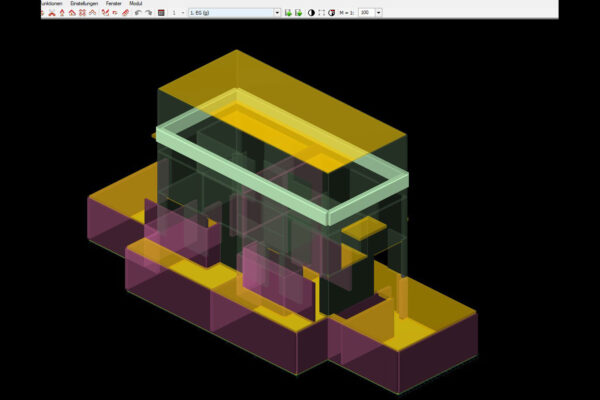
Task: Open the scale dropdown arrow
Action: pos(379,13)
